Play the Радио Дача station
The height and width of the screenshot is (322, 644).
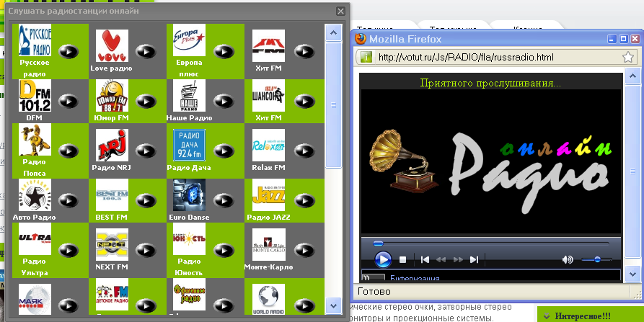(224, 151)
